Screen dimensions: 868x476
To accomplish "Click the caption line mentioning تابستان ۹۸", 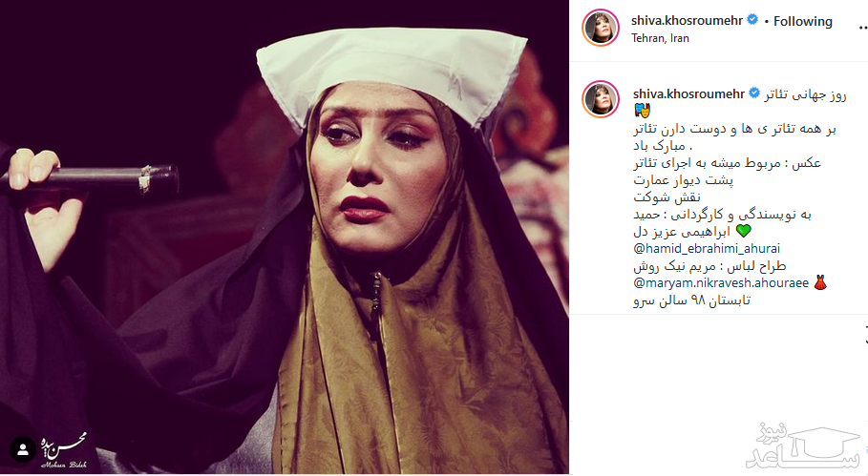I will point(692,300).
